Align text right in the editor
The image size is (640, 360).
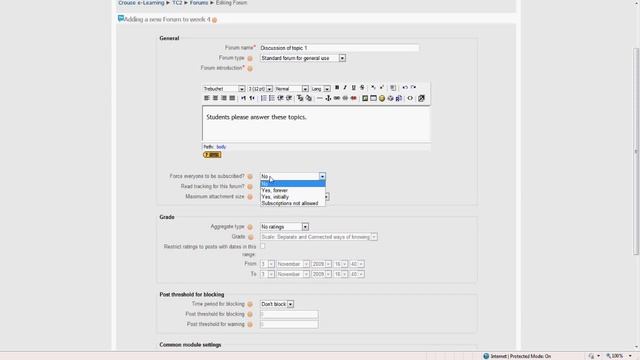[224, 98]
